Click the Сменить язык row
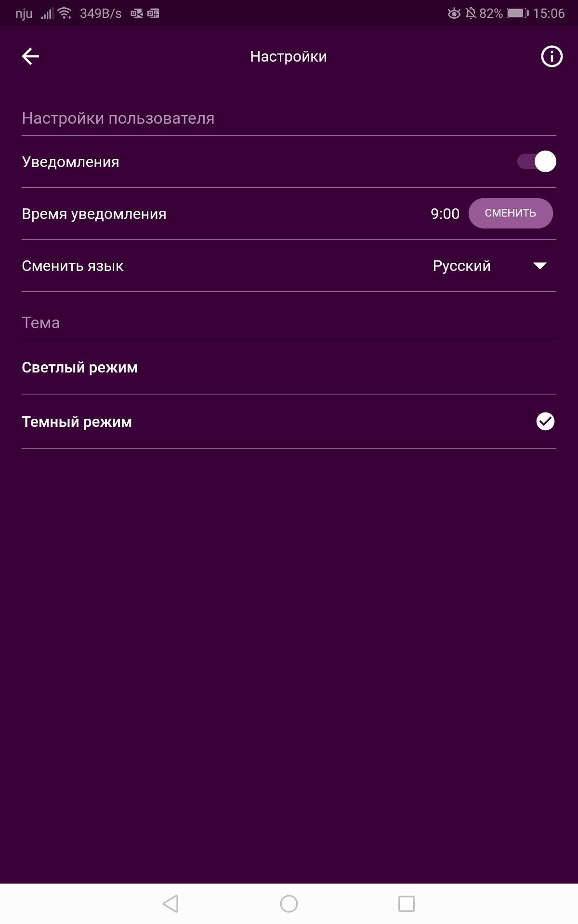Screen dimensions: 578x924 (x=289, y=266)
